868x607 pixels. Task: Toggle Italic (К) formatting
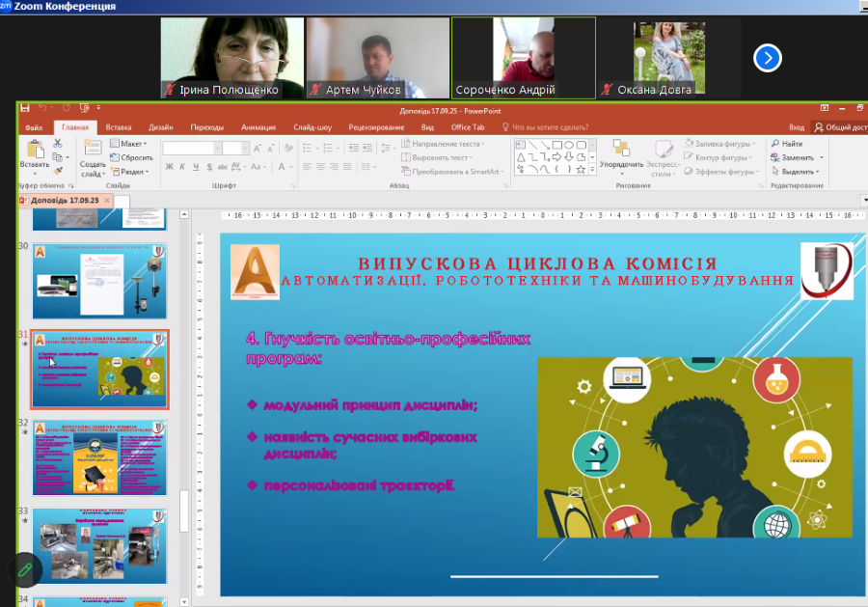(182, 167)
